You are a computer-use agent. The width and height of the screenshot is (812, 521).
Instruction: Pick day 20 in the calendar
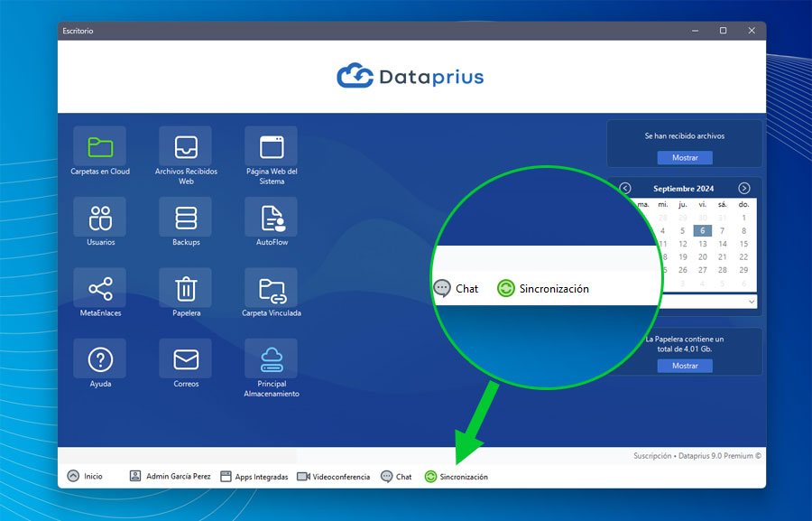tap(702, 256)
